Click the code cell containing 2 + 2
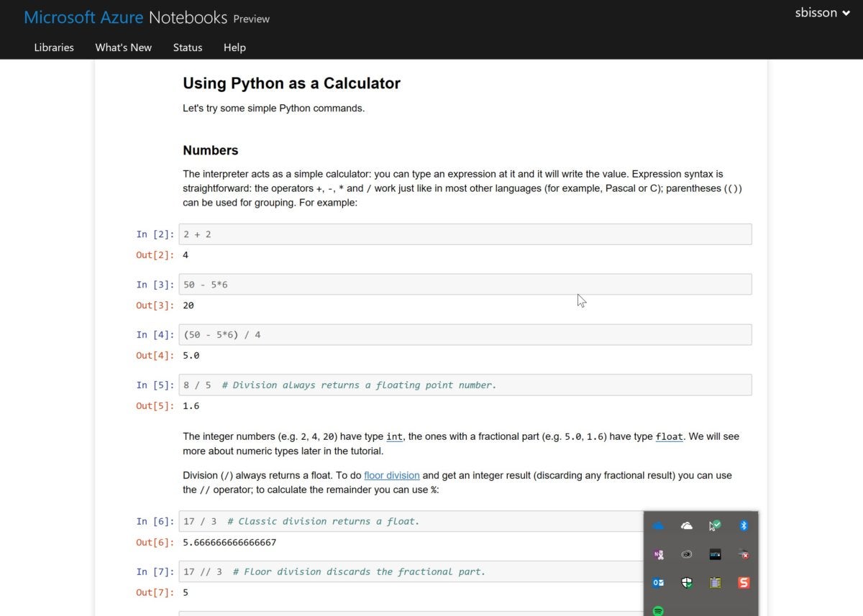The image size is (863, 616). point(465,234)
